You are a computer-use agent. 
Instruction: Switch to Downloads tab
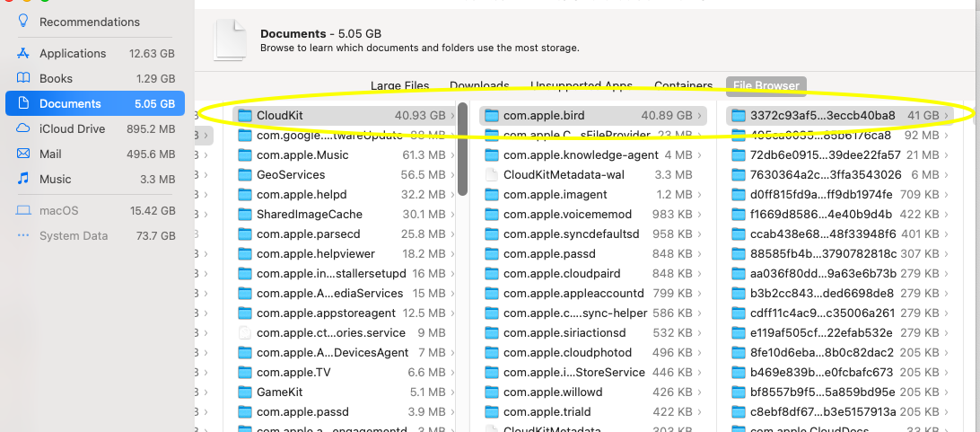[x=479, y=85]
